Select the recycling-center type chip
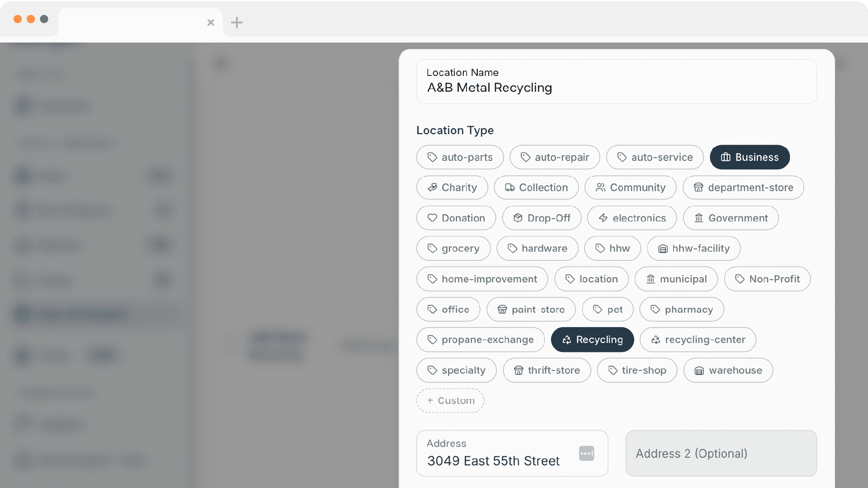The height and width of the screenshot is (488, 868). click(698, 340)
